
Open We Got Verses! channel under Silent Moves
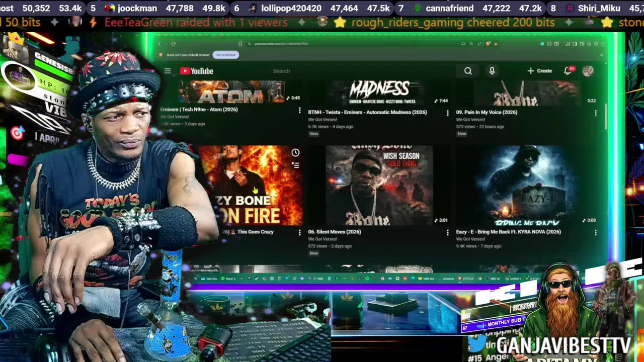click(322, 239)
